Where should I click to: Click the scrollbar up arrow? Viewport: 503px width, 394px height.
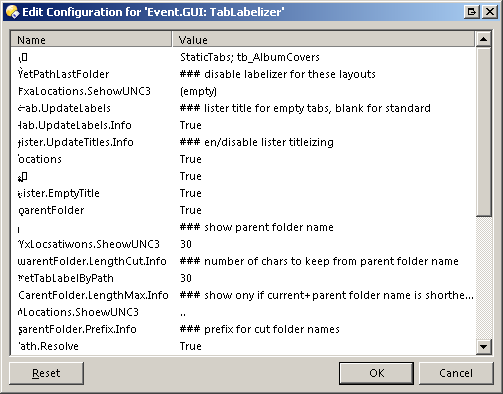click(x=483, y=39)
